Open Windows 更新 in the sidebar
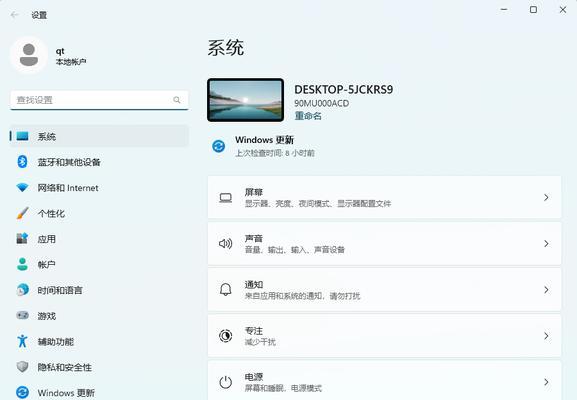 (99, 392)
